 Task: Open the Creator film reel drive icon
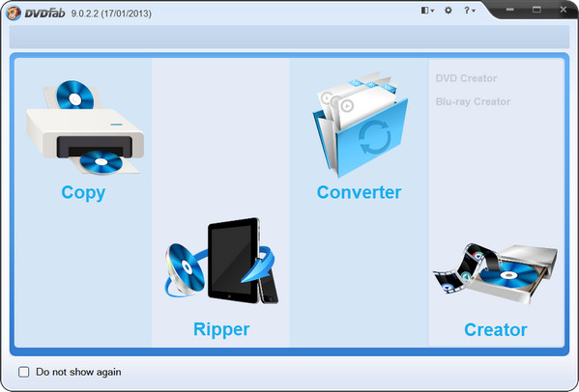(x=495, y=273)
